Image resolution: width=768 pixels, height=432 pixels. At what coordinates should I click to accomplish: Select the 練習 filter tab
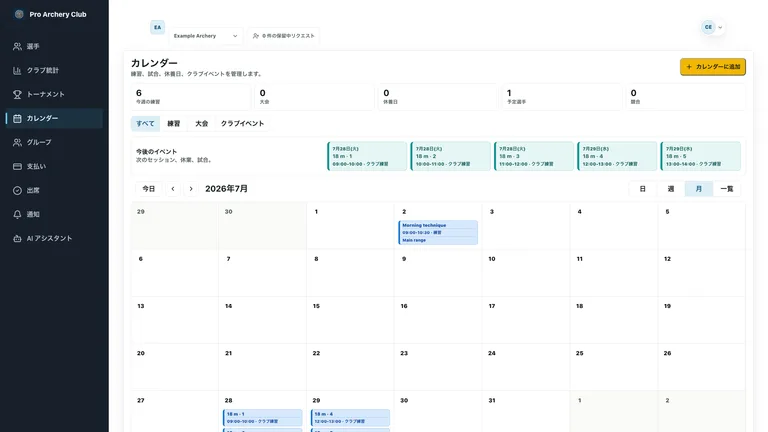(174, 123)
